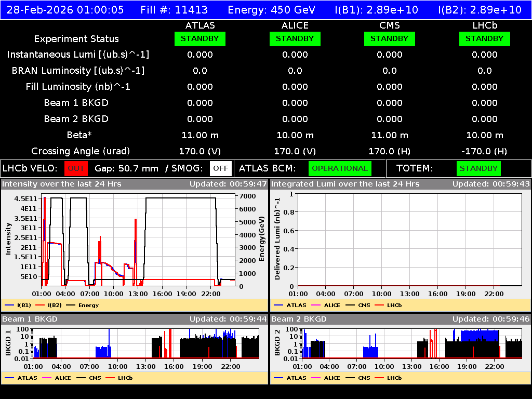Screen dimensions: 532x399
Task: Click the blue ATLAS legend color swatch
Action: point(277,305)
